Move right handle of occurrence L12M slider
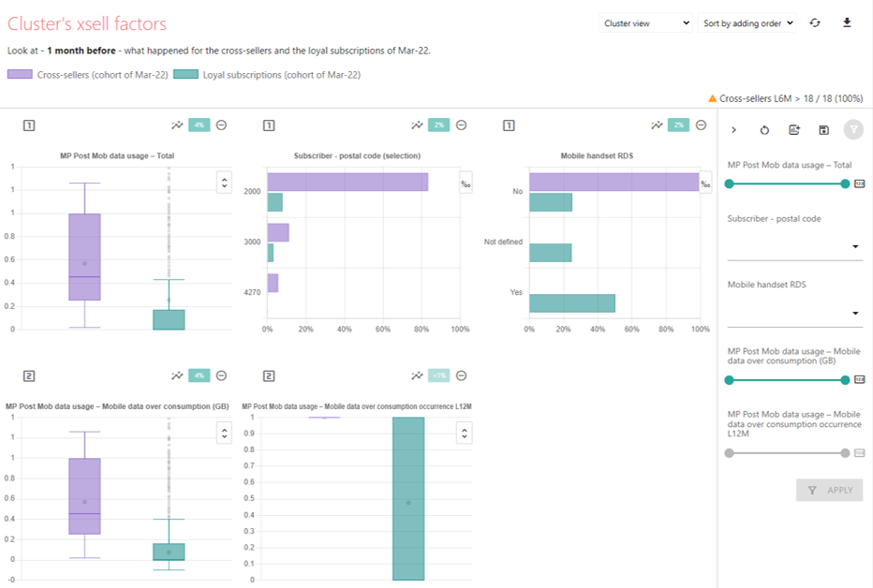The width and height of the screenshot is (873, 588). point(845,453)
